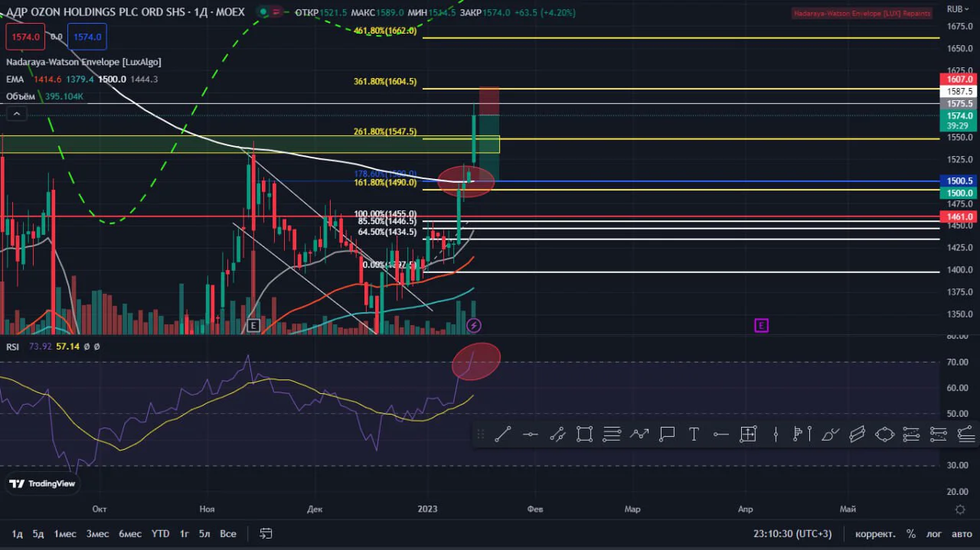
Task: Show full history with "Все" range
Action: pos(227,533)
